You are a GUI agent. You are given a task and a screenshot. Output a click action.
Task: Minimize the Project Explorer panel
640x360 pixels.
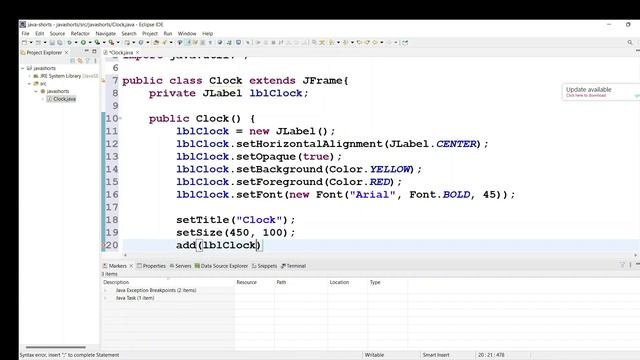point(87,51)
